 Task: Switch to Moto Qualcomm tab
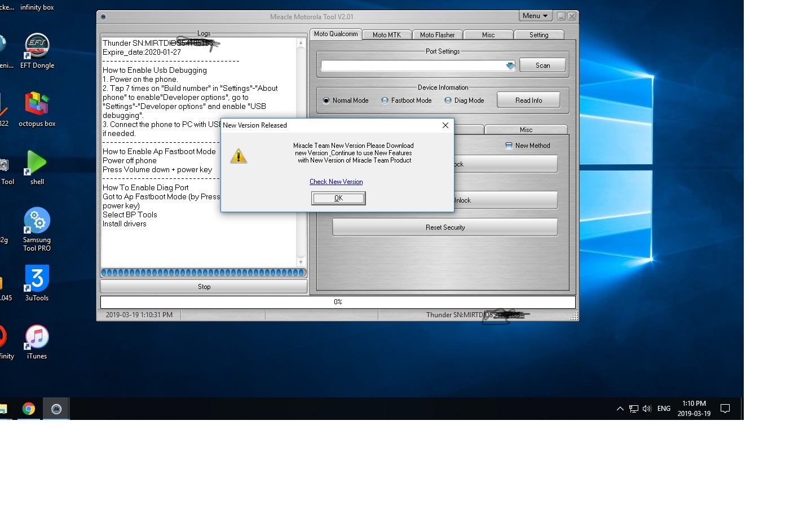pos(336,34)
